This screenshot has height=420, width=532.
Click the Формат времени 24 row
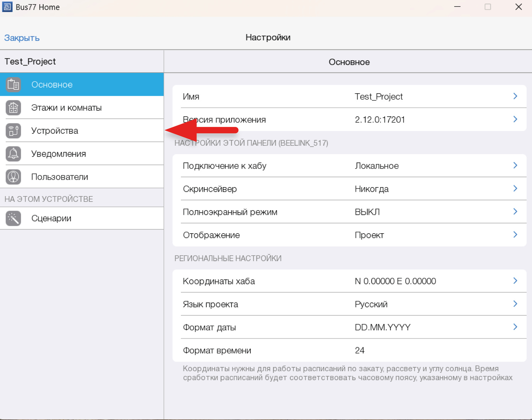coord(349,350)
